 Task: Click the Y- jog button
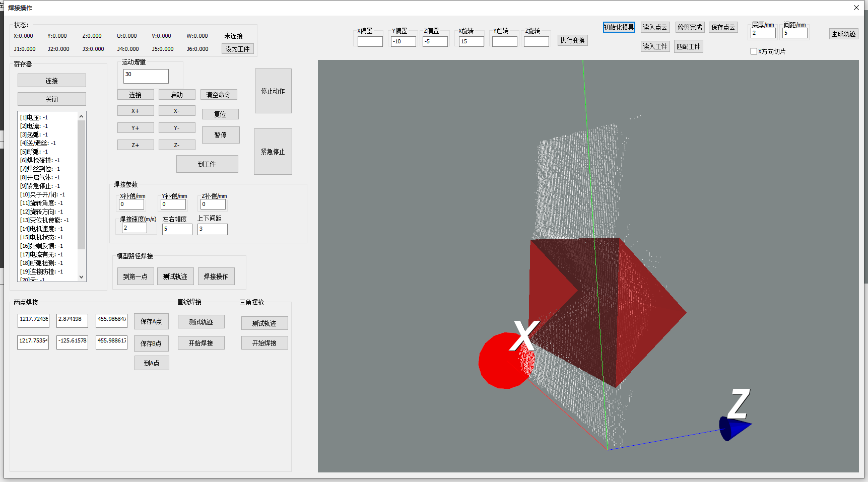pos(177,128)
